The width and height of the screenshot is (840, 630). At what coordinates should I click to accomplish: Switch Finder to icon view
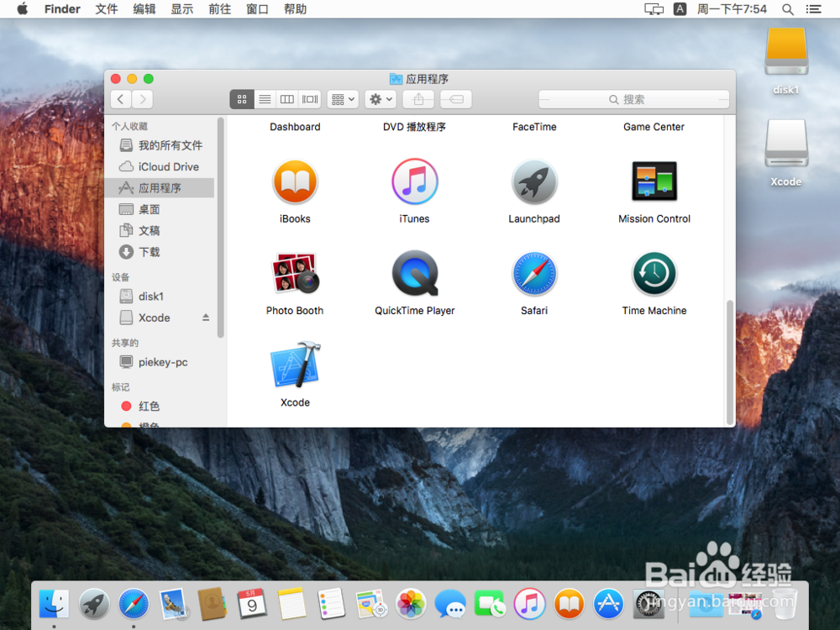(242, 99)
